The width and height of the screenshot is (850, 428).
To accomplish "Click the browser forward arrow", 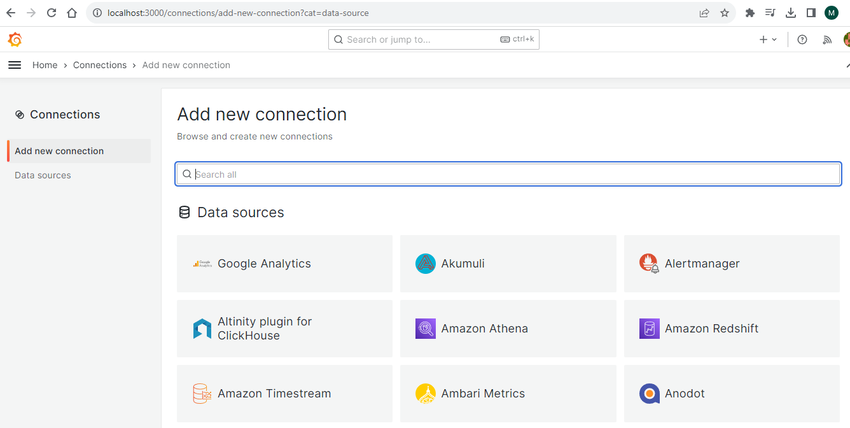I will [x=31, y=13].
